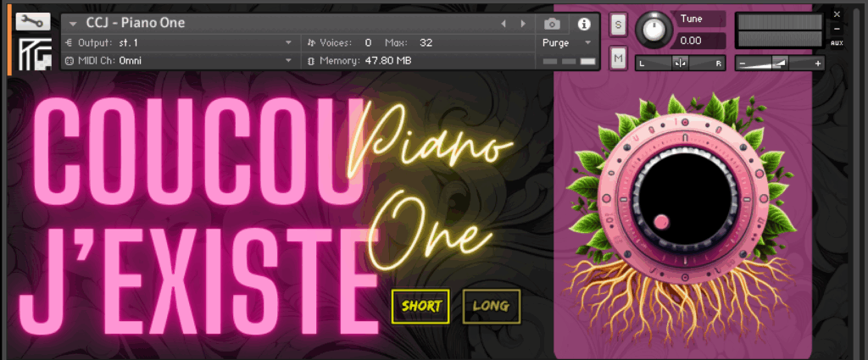Click the Memory icon beside Memory label
868x360 pixels.
(311, 61)
